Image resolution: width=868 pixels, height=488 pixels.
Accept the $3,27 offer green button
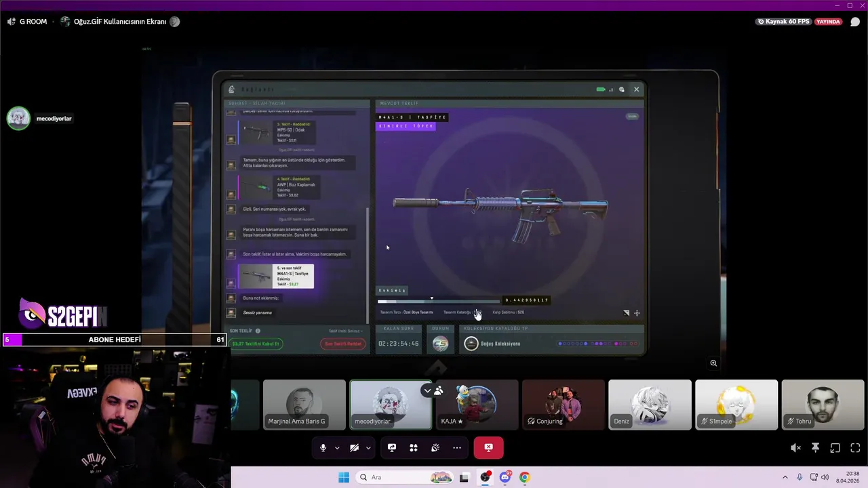pos(256,344)
